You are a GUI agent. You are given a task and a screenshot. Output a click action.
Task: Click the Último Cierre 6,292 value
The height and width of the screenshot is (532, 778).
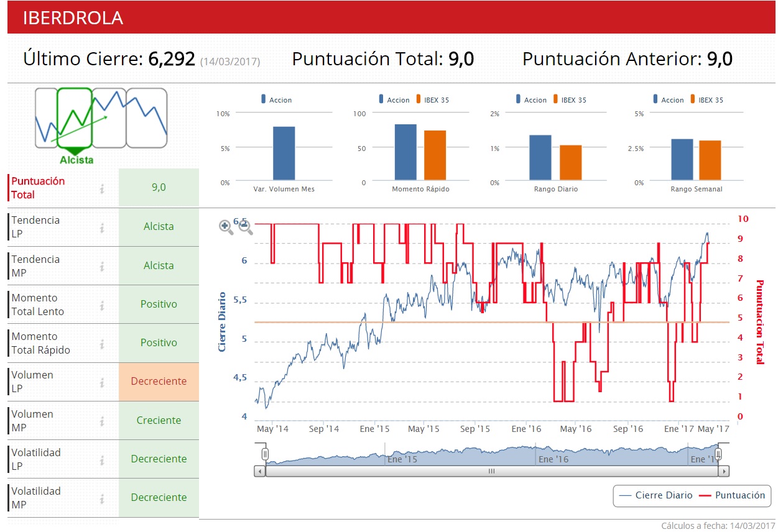[171, 59]
